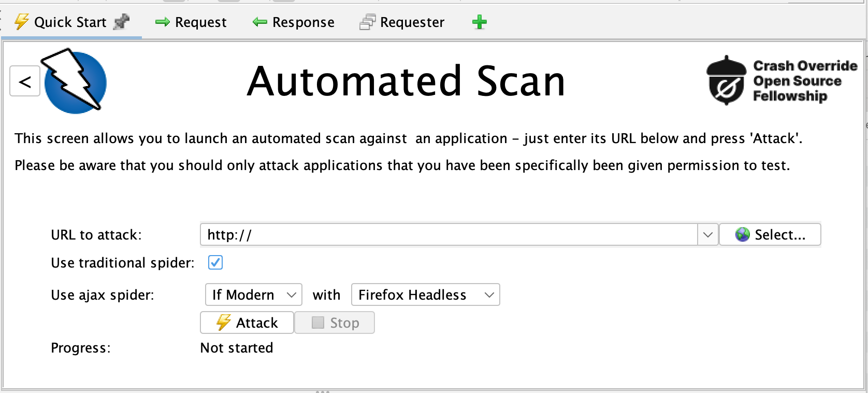Click the URL to attack label
Image resolution: width=868 pixels, height=393 pixels.
[96, 235]
